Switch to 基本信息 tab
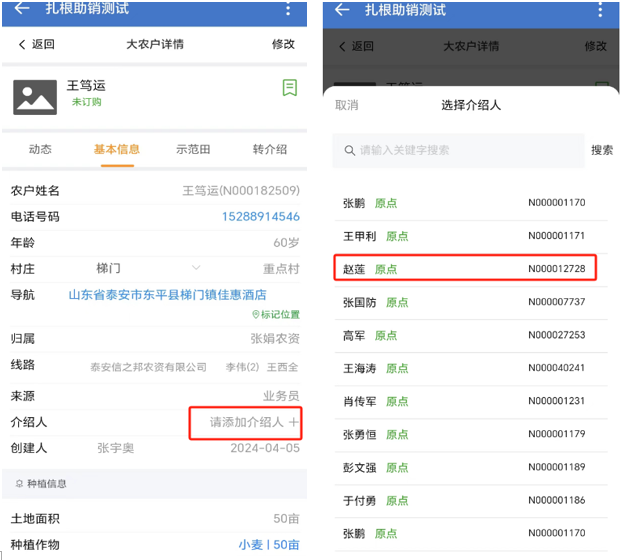 point(117,149)
